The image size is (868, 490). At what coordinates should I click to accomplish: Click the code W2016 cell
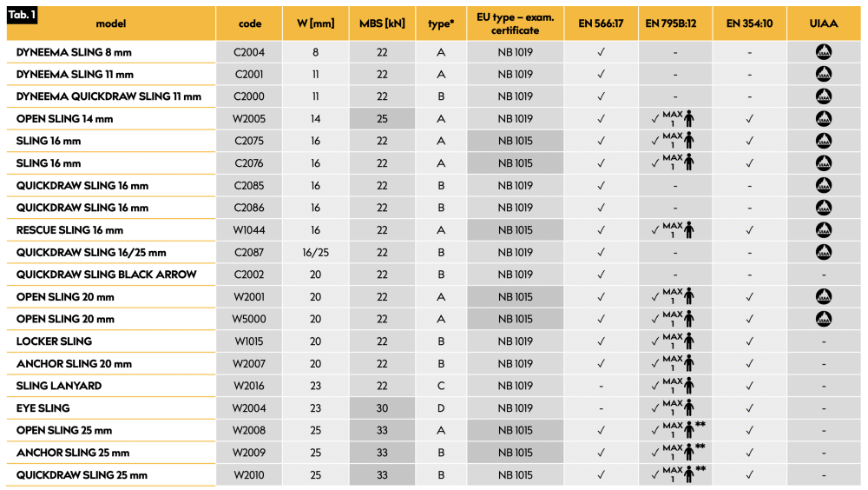click(250, 386)
